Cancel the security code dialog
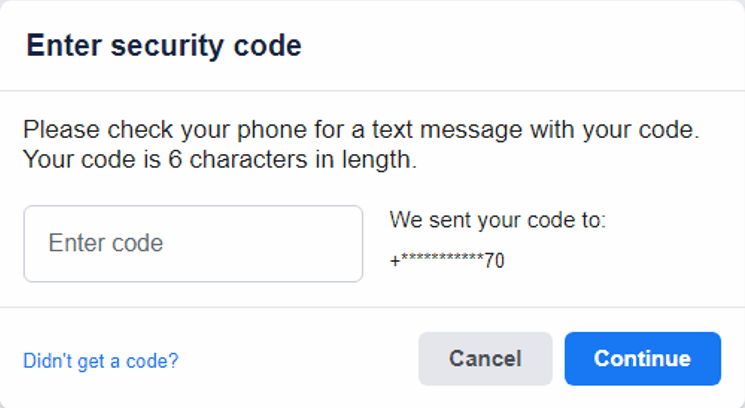This screenshot has width=745, height=408. [485, 359]
